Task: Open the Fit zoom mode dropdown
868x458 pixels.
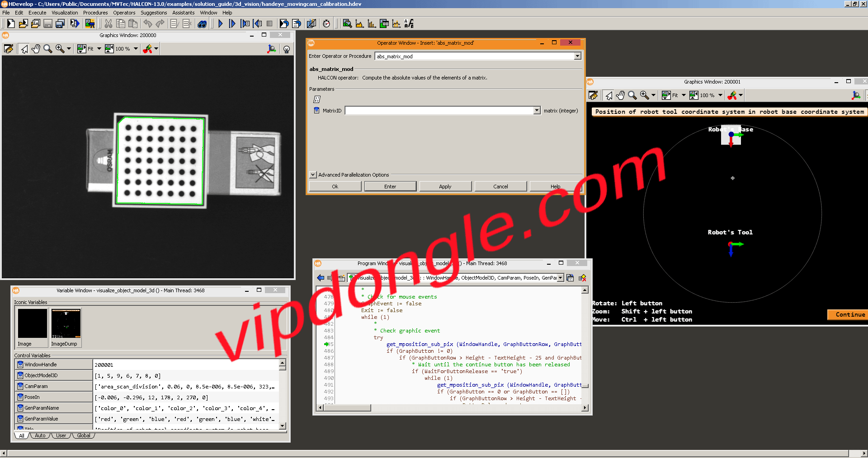Action: point(99,49)
